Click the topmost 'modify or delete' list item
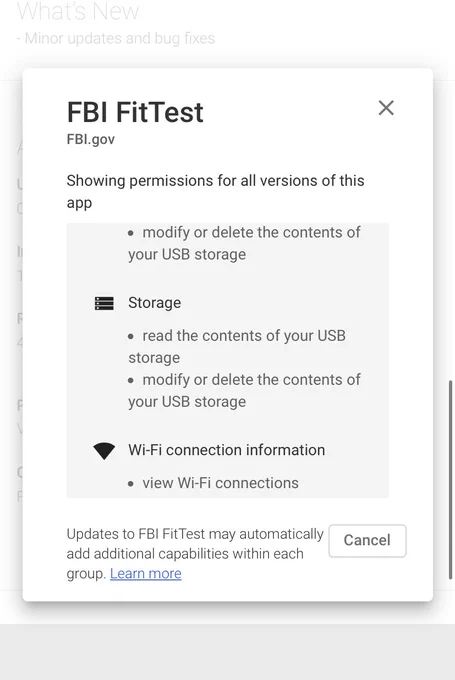 click(244, 243)
